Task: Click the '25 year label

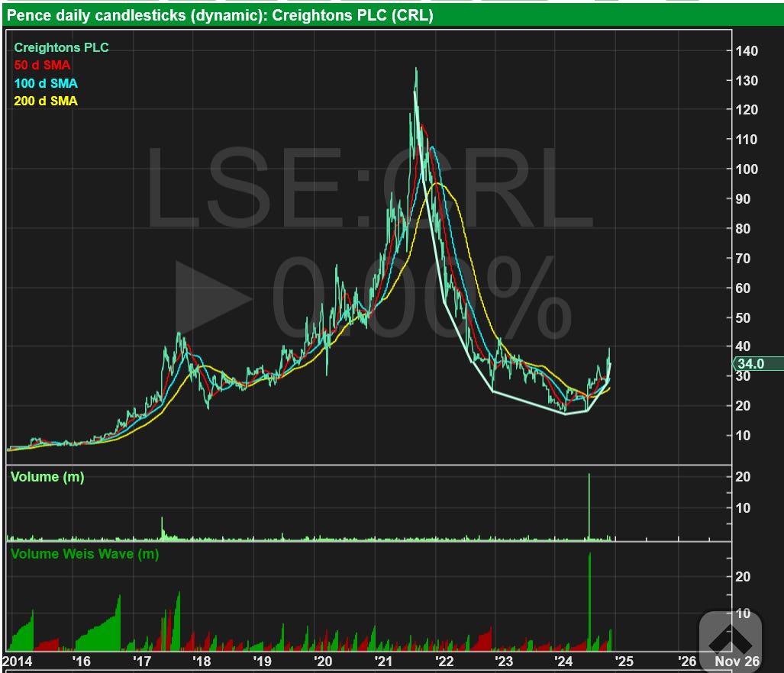Action: coord(624,661)
